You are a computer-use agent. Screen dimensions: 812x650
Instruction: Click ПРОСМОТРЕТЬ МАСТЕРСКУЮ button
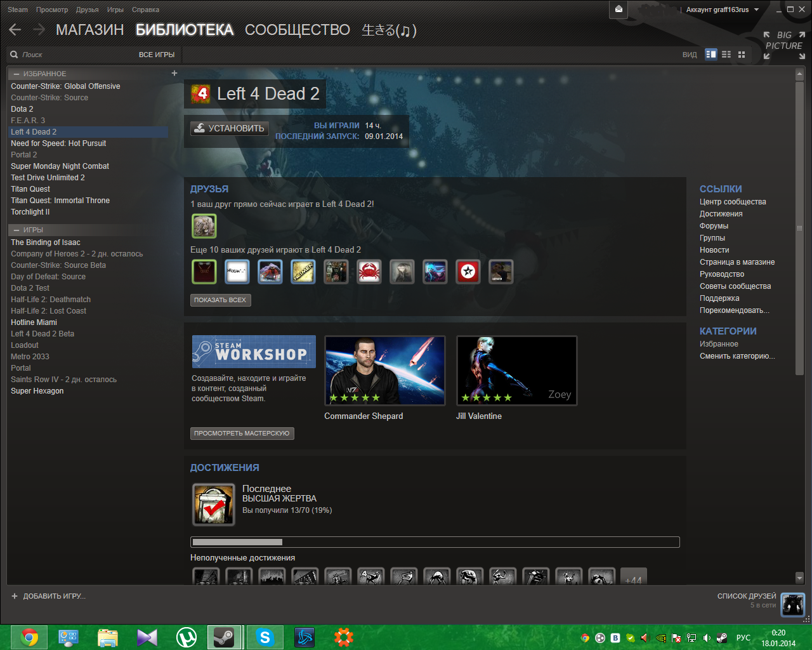click(242, 434)
